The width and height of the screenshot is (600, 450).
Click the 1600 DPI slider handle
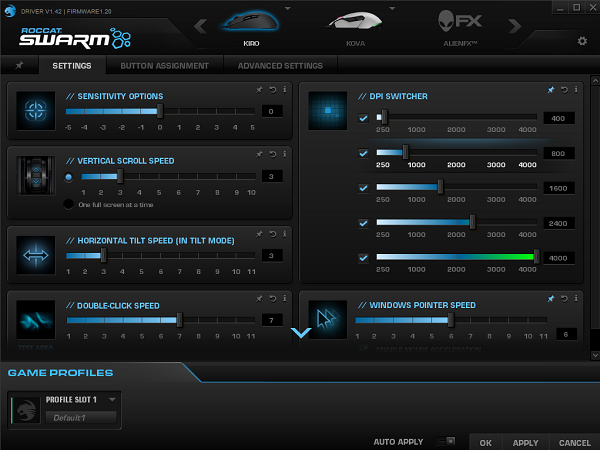coord(440,187)
